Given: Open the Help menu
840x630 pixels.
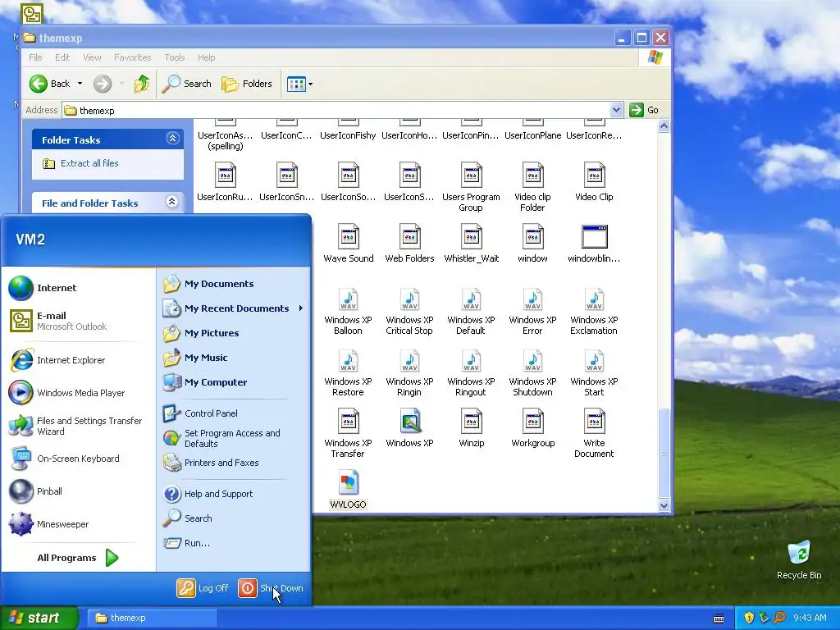Looking at the screenshot, I should [206, 57].
